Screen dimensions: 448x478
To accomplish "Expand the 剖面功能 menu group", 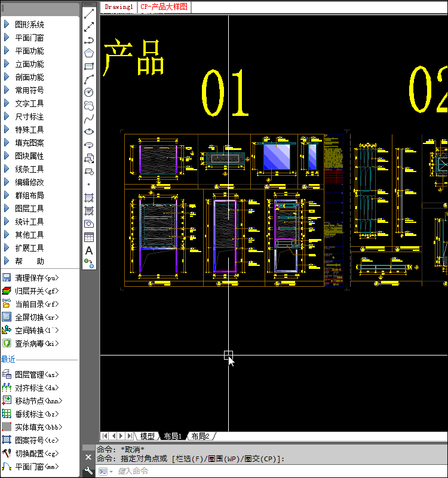I will tap(24, 77).
